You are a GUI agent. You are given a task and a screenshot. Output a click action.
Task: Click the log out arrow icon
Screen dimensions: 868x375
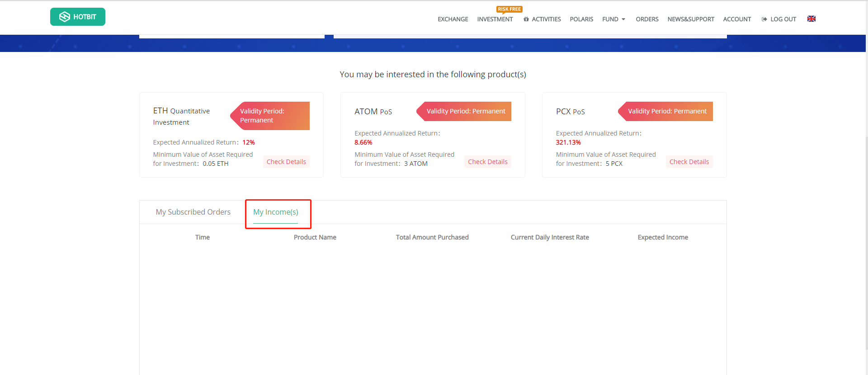(764, 19)
